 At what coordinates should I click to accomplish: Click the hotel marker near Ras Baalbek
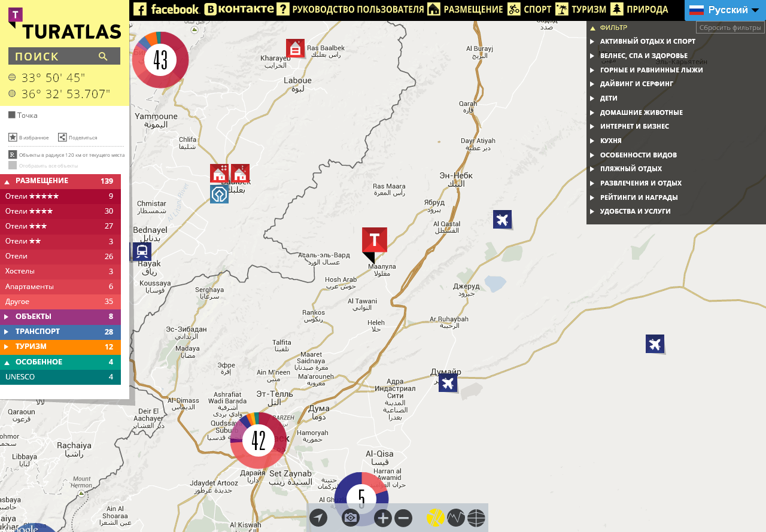coord(295,48)
